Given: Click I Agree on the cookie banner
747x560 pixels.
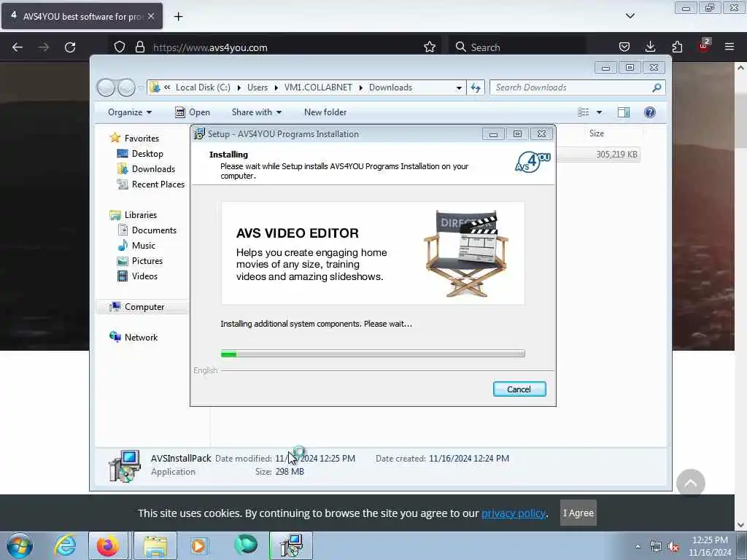Looking at the screenshot, I should click(x=578, y=513).
